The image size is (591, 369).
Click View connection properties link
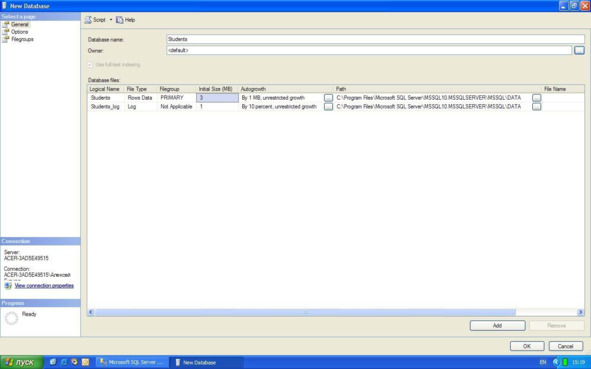pos(44,286)
